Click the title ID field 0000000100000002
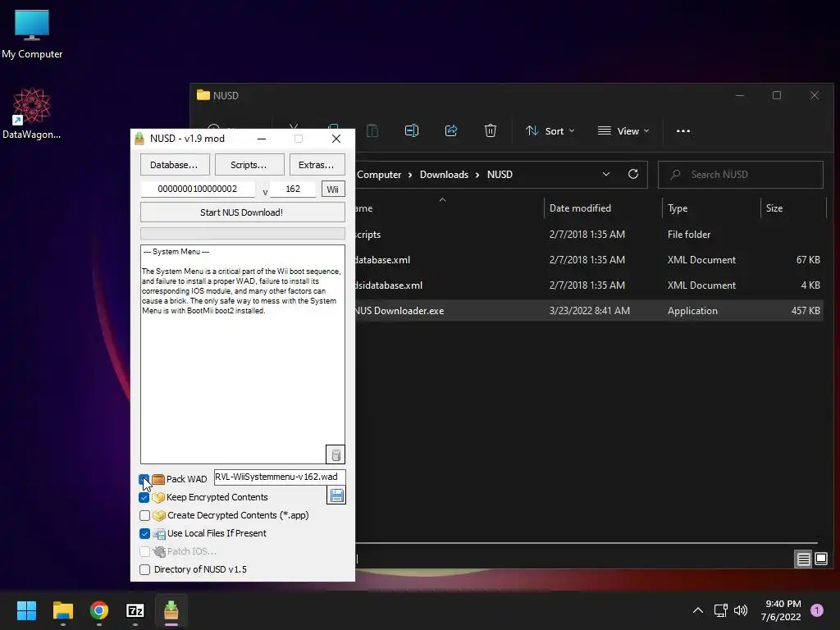This screenshot has width=840, height=630. (197, 189)
